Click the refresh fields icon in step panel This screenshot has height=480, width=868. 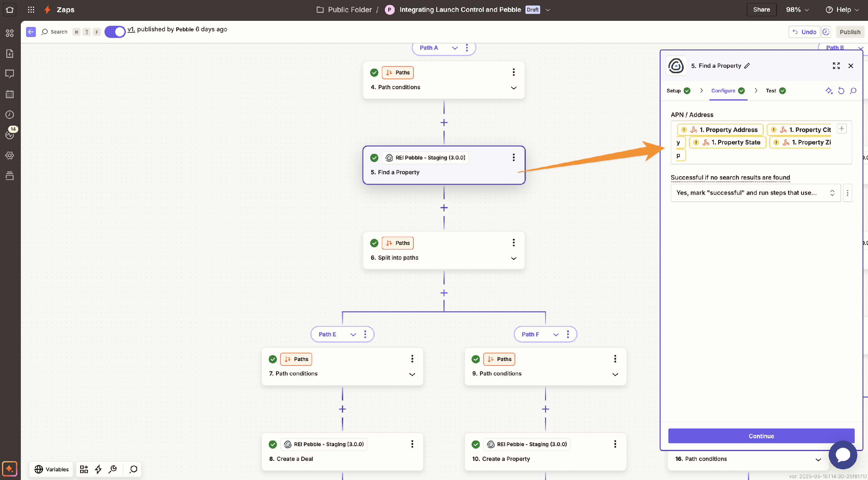pyautogui.click(x=841, y=91)
